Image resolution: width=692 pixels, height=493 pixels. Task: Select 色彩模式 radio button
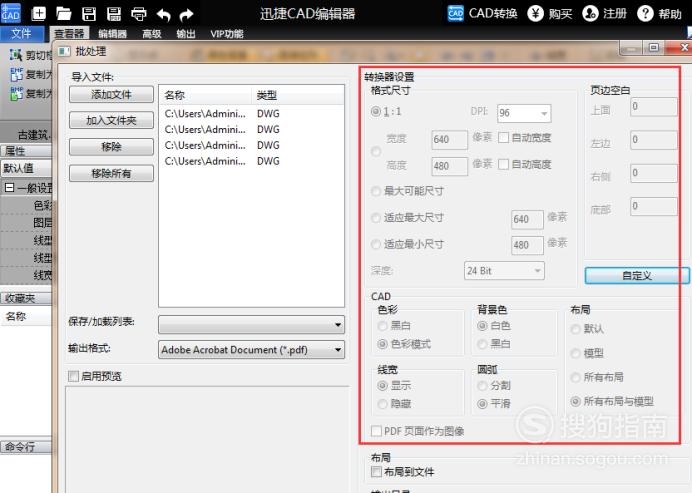click(382, 344)
